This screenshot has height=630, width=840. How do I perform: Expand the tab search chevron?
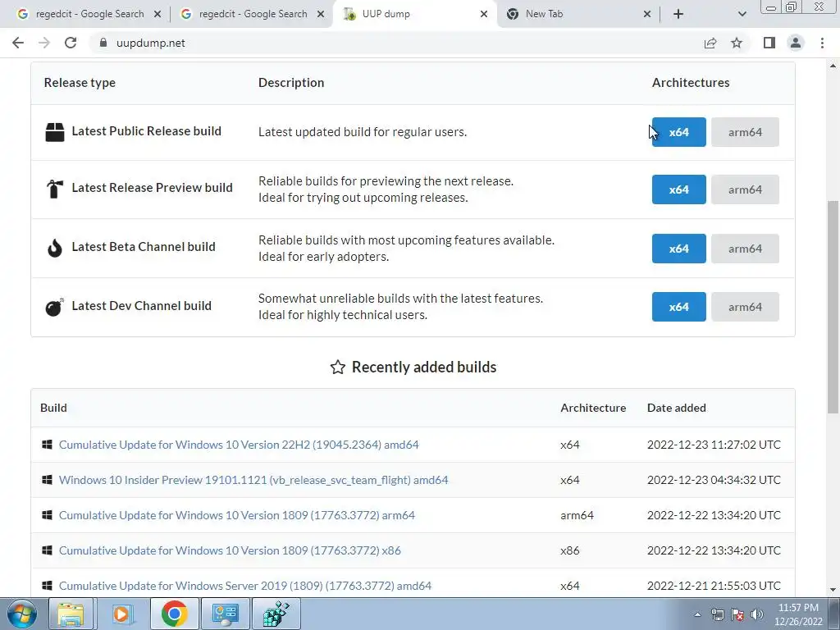(x=742, y=14)
